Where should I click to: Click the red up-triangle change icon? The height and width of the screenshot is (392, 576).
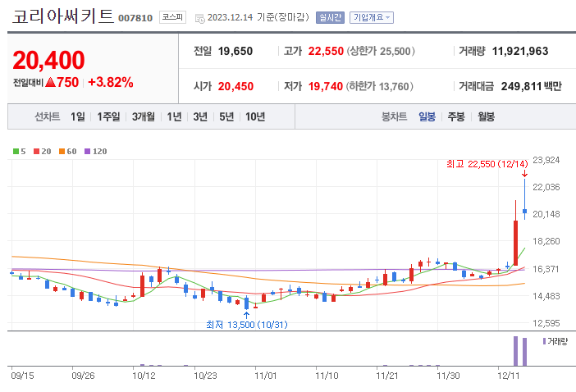tap(51, 82)
